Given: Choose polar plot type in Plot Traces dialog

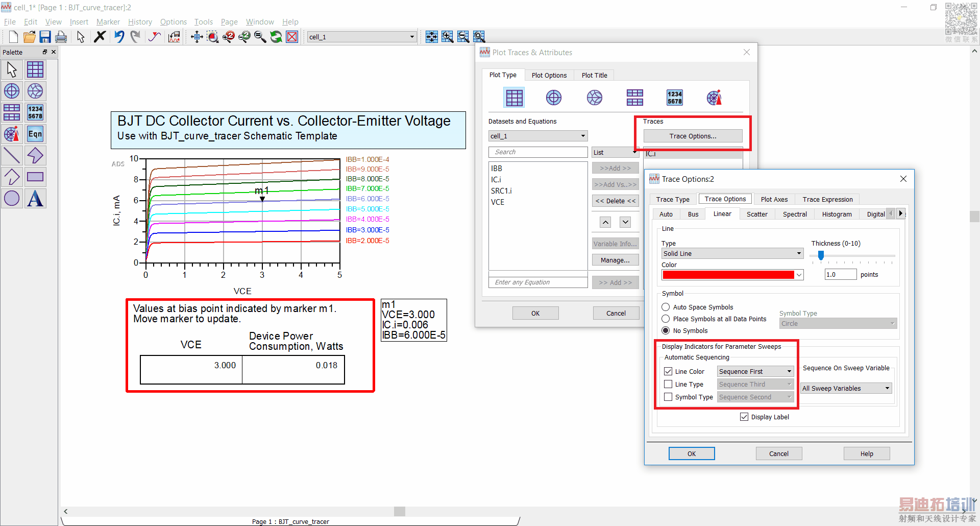Looking at the screenshot, I should [554, 97].
